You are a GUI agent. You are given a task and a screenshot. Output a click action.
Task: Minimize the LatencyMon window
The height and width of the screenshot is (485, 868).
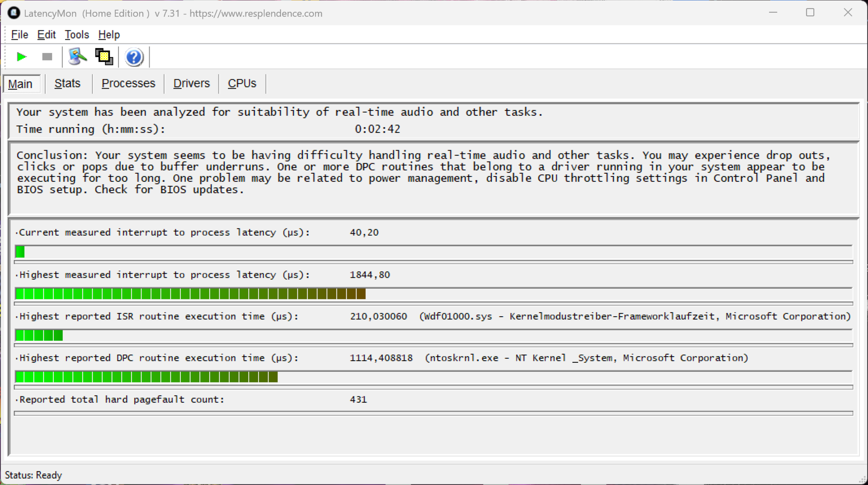(x=773, y=13)
